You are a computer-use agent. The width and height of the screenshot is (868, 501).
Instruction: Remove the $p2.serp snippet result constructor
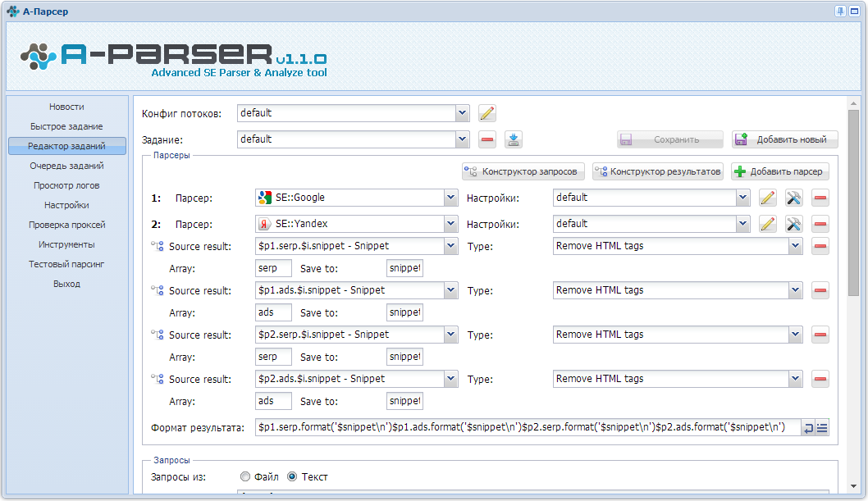[820, 335]
